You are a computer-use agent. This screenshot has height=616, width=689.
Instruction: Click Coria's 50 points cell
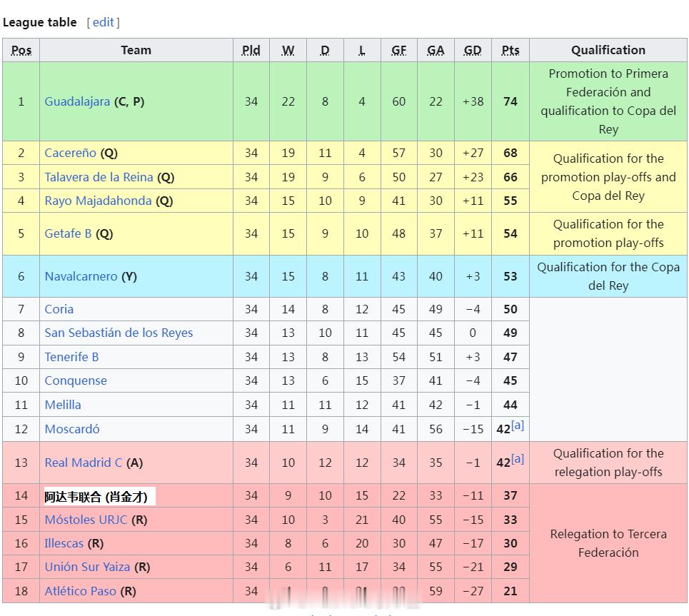click(511, 309)
